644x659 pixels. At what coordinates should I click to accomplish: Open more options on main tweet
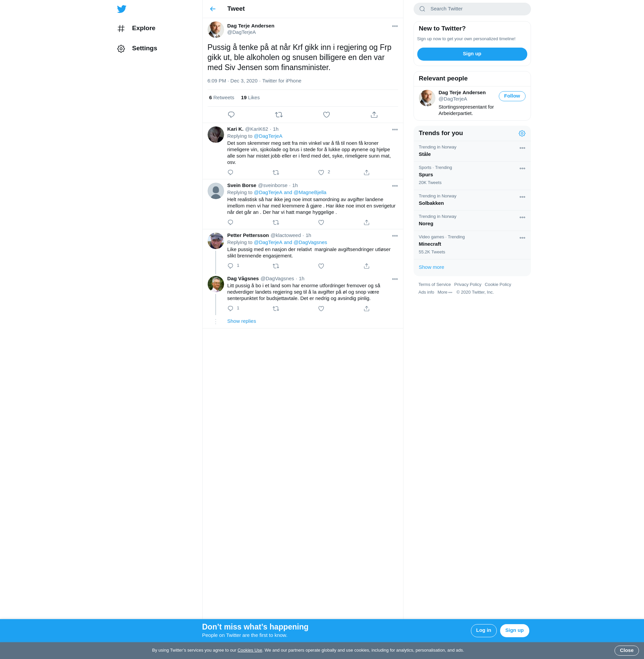[x=395, y=26]
